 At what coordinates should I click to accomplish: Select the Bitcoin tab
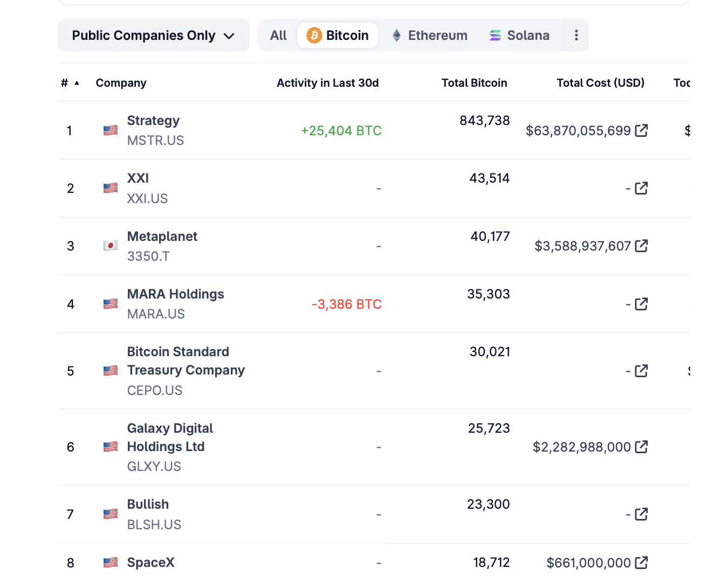(x=338, y=36)
